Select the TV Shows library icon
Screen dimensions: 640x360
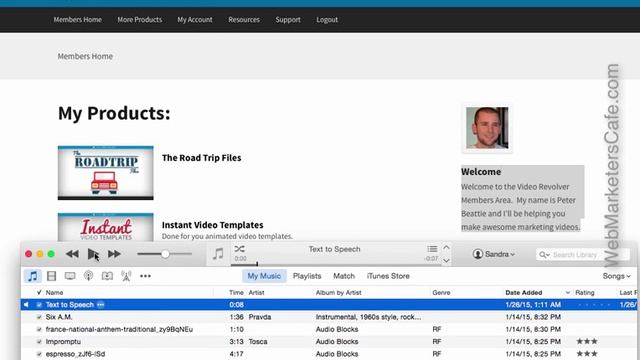pos(70,276)
